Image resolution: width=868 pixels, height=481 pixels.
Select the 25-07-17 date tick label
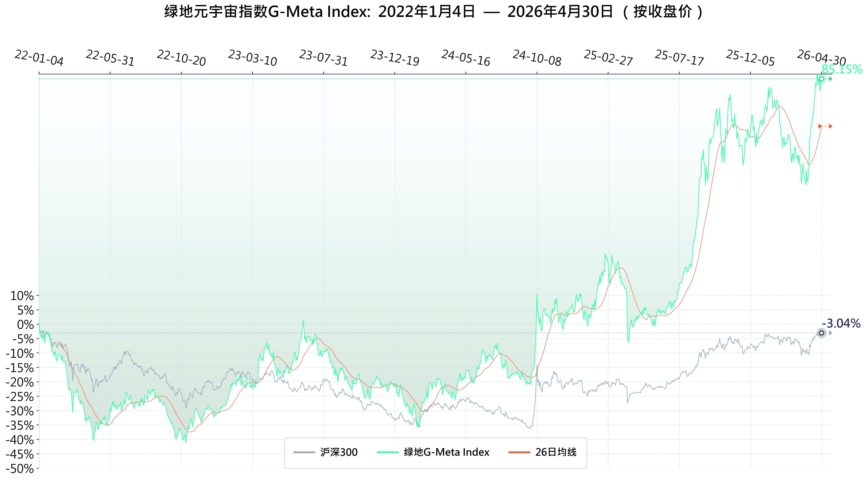point(679,58)
